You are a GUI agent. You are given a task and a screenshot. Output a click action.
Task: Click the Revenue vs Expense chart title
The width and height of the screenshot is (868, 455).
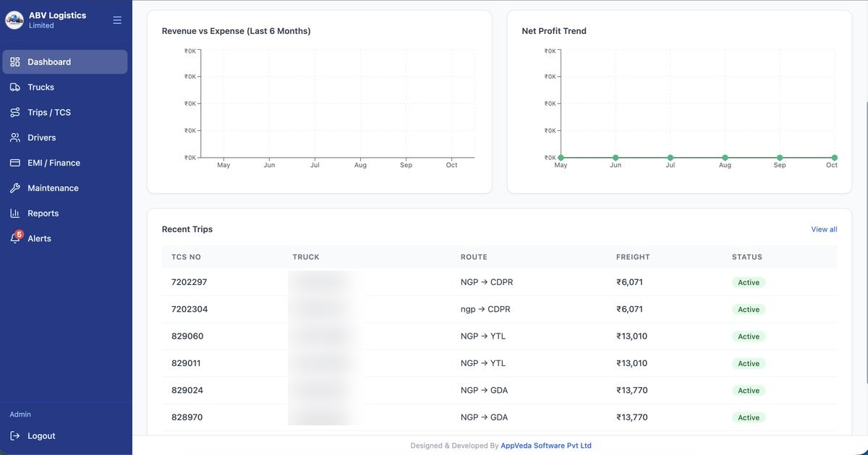(237, 31)
